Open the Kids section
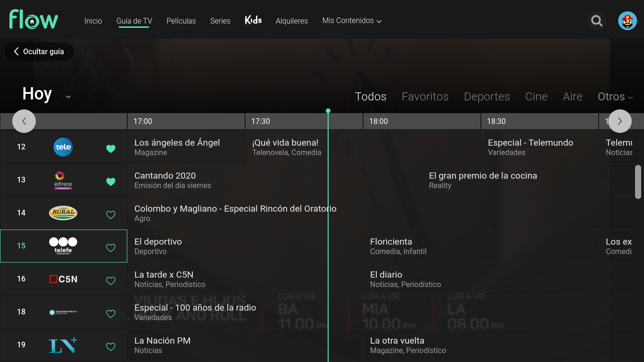Image resolution: width=644 pixels, height=362 pixels. tap(253, 20)
